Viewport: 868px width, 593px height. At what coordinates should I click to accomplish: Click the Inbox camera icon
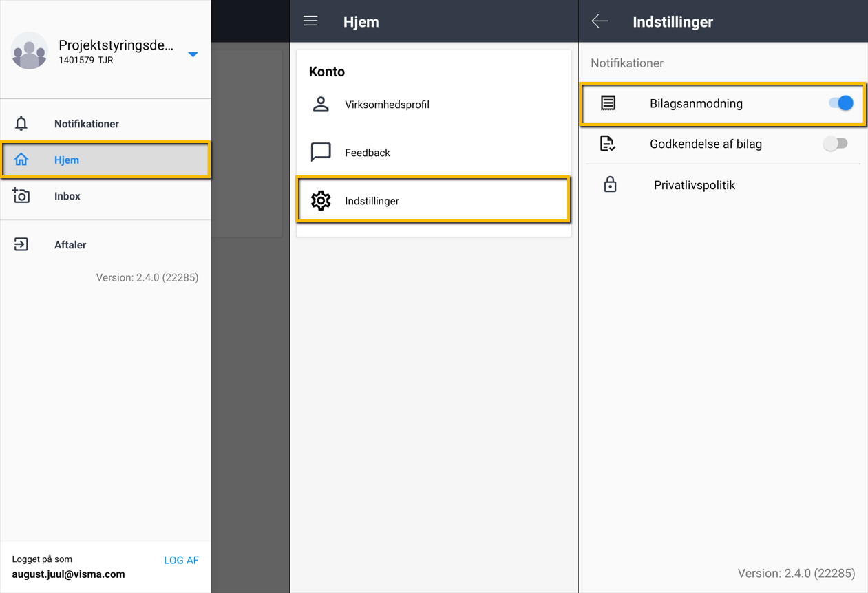pyautogui.click(x=21, y=196)
